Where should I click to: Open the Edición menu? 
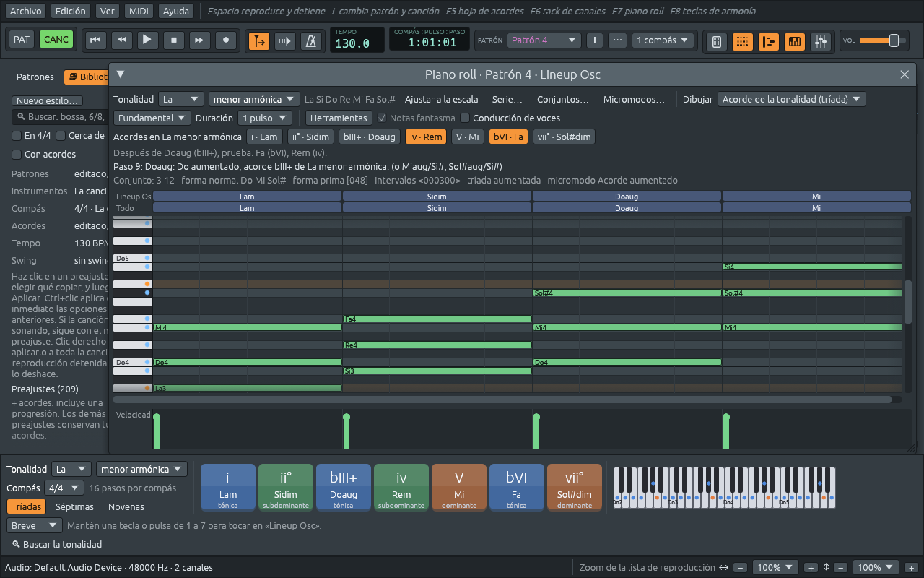point(71,11)
